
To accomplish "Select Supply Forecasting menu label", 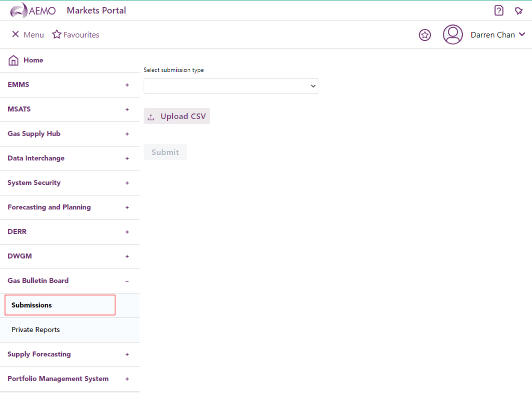I will point(39,354).
